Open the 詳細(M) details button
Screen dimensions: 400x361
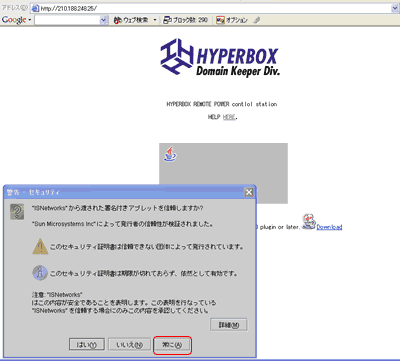pyautogui.click(x=229, y=324)
